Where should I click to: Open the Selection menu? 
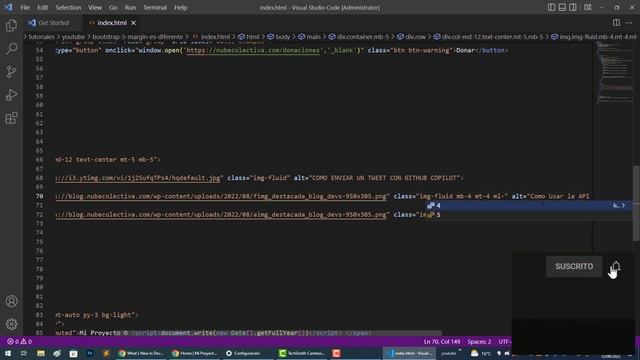coord(68,7)
